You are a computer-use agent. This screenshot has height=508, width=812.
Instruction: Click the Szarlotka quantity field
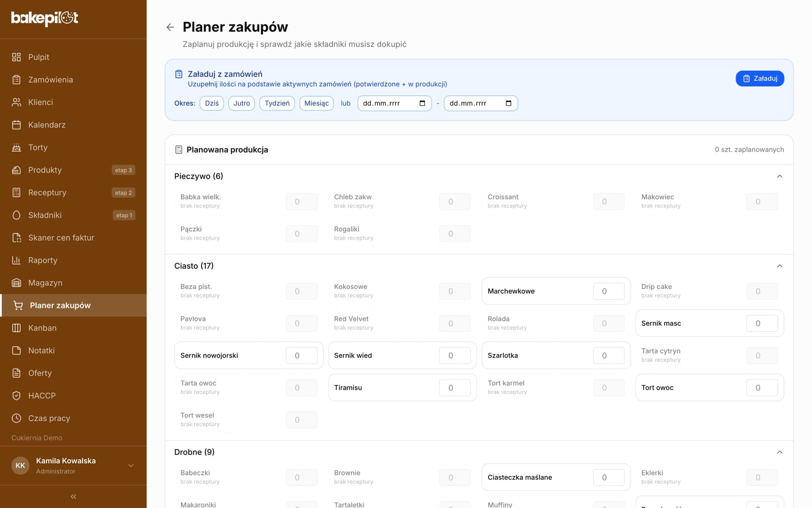click(x=609, y=355)
